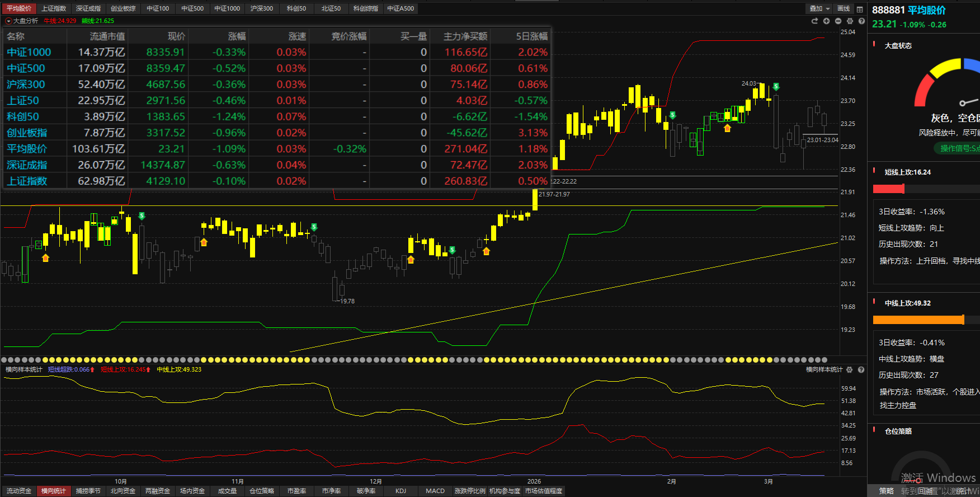
Task: Zoom out the chart with minus icon
Action: [838, 21]
